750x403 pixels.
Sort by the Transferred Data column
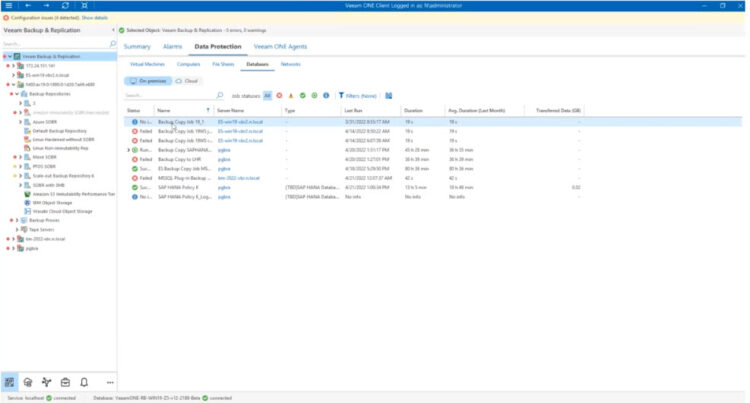558,110
